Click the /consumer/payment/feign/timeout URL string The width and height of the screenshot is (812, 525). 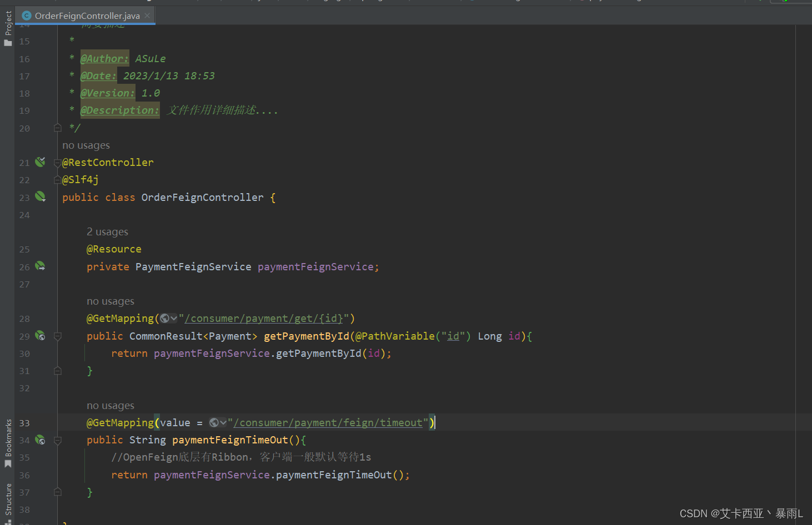328,423
